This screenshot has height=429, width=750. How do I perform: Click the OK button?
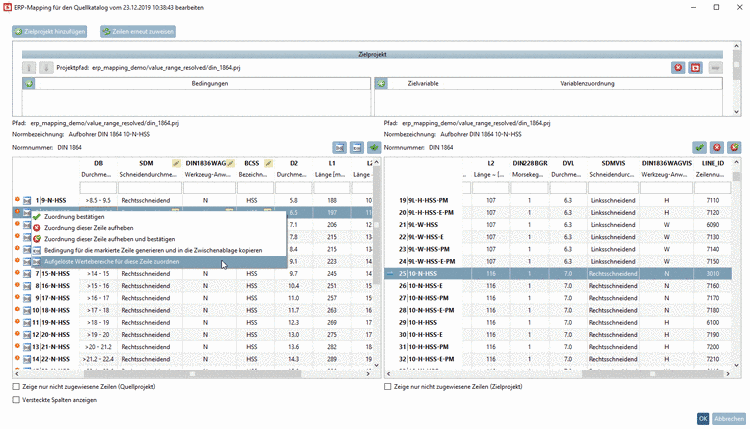click(703, 418)
